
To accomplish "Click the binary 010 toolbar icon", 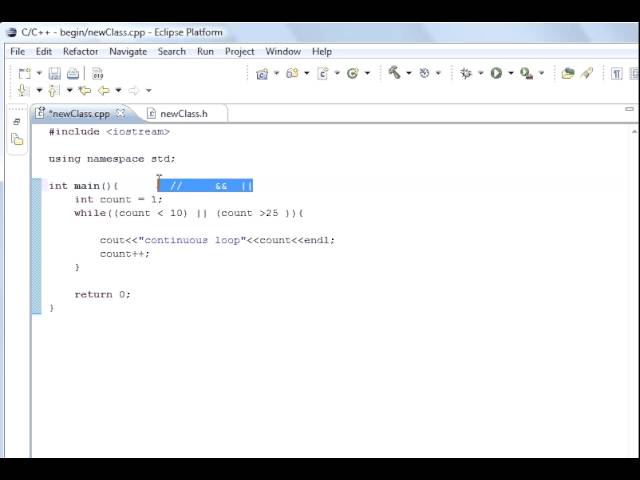I will pyautogui.click(x=98, y=73).
